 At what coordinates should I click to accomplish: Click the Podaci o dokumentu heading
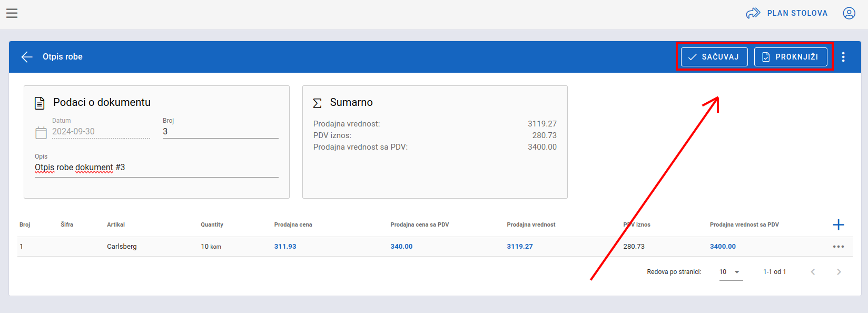[102, 102]
